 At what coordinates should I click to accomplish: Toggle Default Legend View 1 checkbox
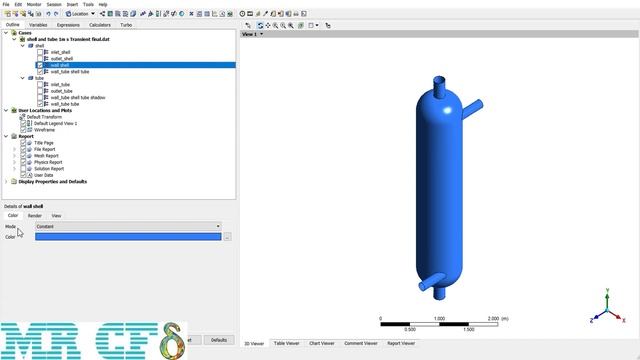click(23, 123)
